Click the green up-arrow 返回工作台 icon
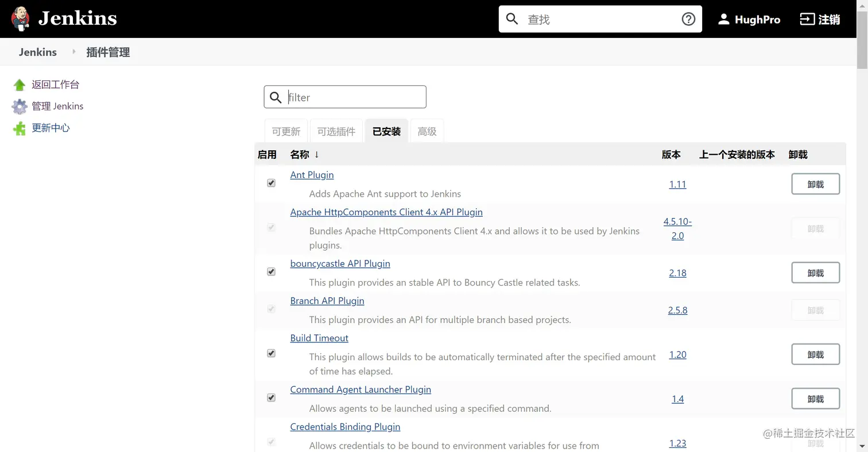Image resolution: width=868 pixels, height=452 pixels. (20, 85)
